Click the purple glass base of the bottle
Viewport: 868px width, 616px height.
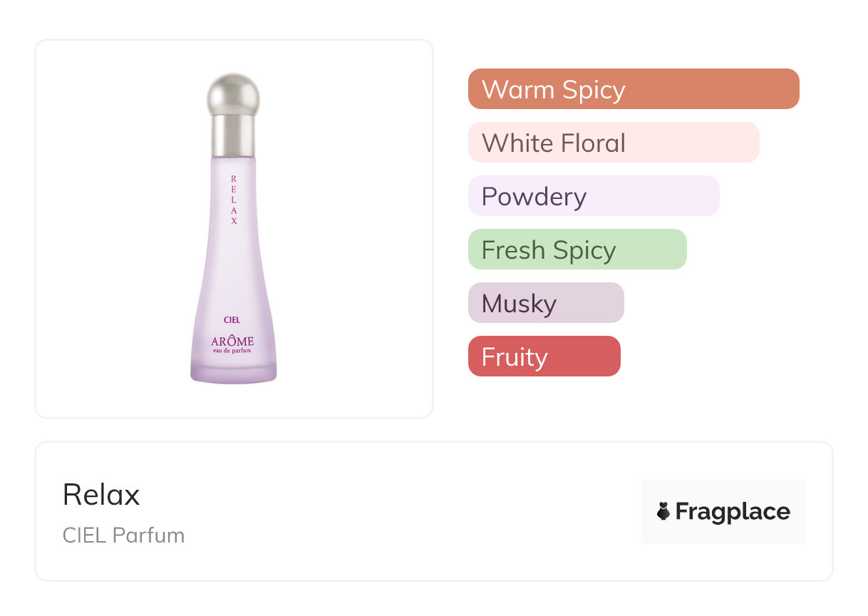[233, 371]
